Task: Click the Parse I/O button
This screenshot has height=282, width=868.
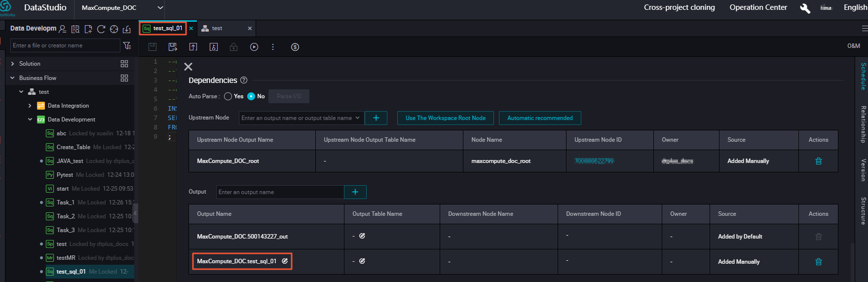Action: click(x=289, y=96)
